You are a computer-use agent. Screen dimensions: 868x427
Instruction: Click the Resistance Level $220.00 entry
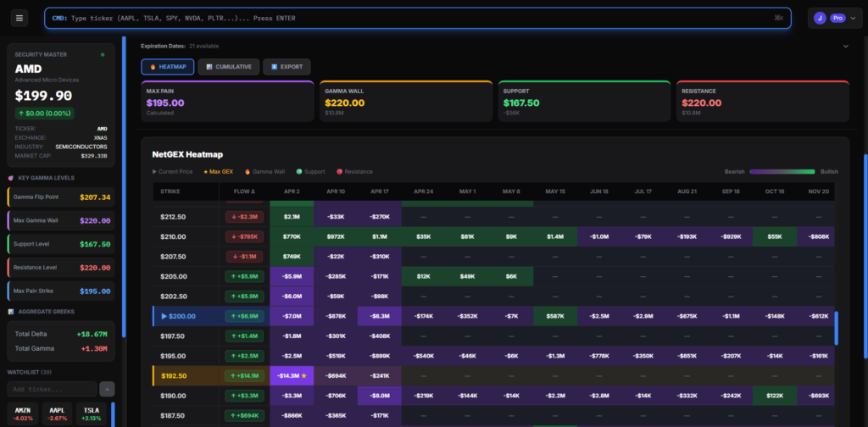61,268
